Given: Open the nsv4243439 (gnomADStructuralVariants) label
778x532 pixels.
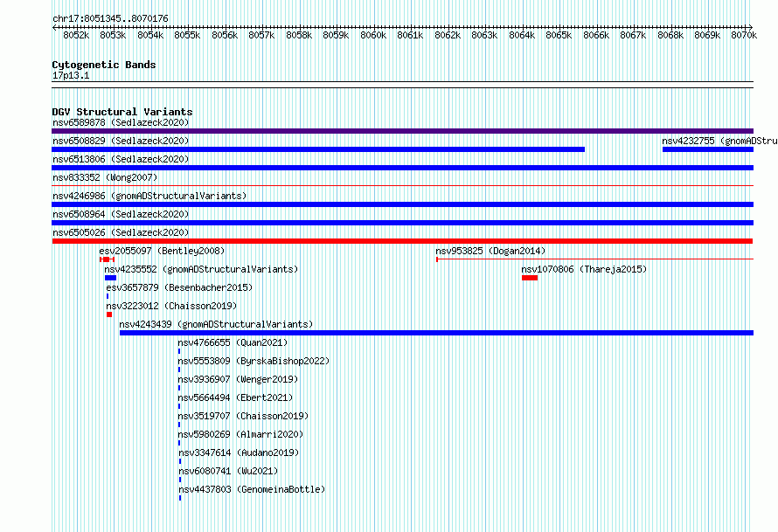Looking at the screenshot, I should point(216,324).
